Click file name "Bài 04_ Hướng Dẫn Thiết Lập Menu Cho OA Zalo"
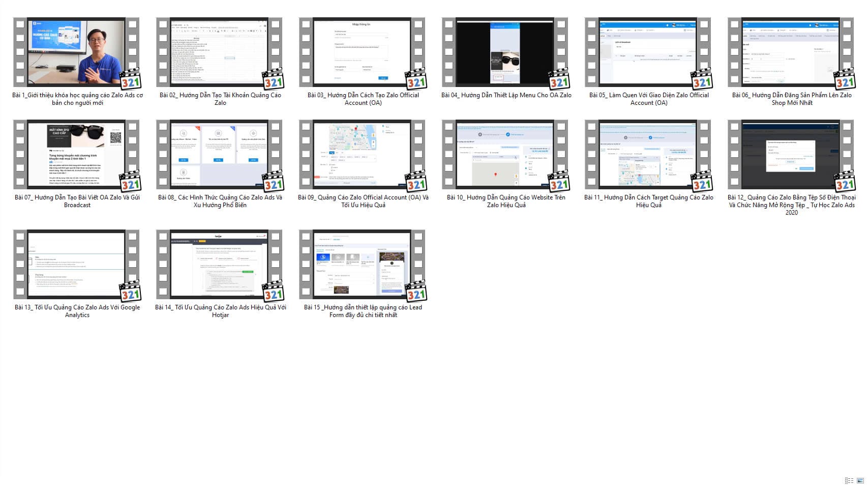Viewport: 868px width, 487px height. pyautogui.click(x=506, y=95)
